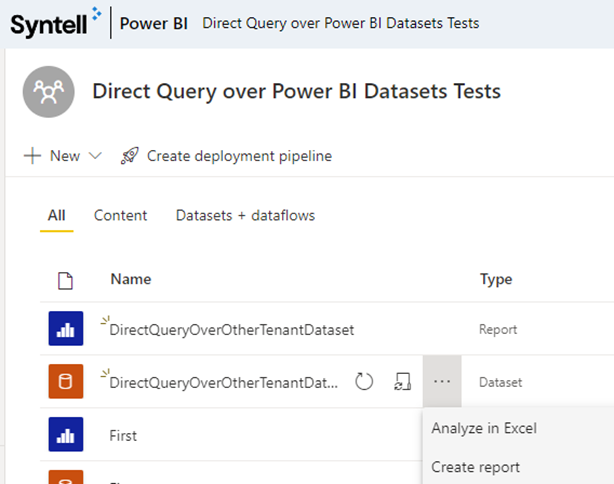
Task: Click Create deployment pipeline button
Action: pos(226,156)
